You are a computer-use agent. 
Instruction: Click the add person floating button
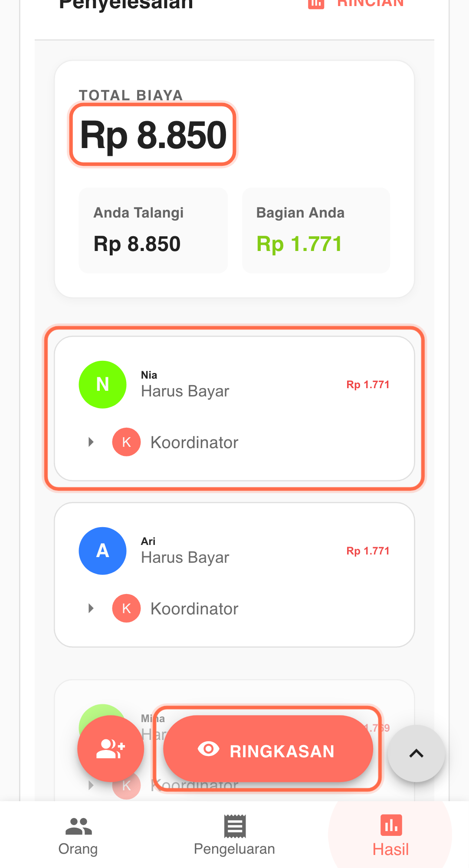[x=111, y=749]
